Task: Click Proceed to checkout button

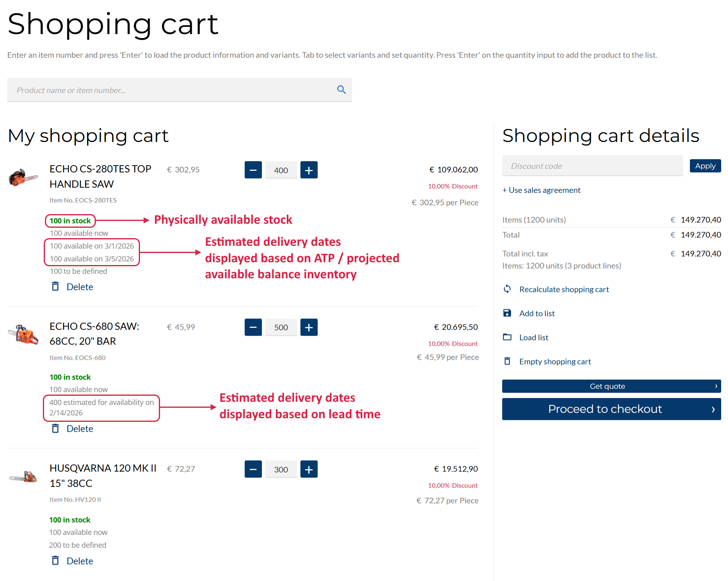Action: click(x=612, y=409)
